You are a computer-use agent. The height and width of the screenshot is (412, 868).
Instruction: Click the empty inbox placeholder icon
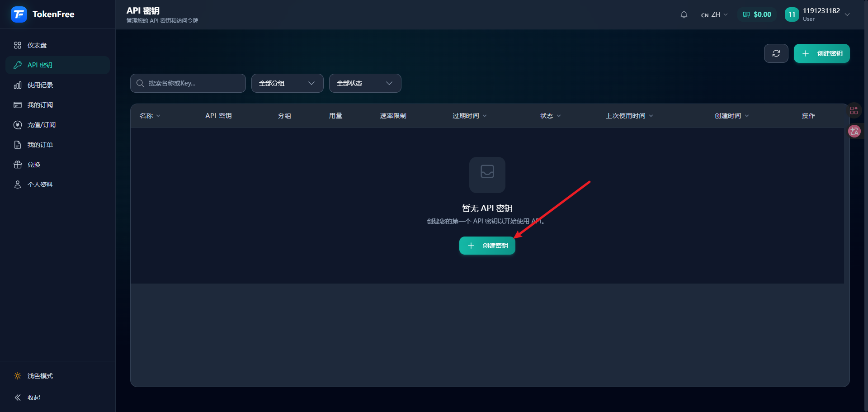point(487,175)
